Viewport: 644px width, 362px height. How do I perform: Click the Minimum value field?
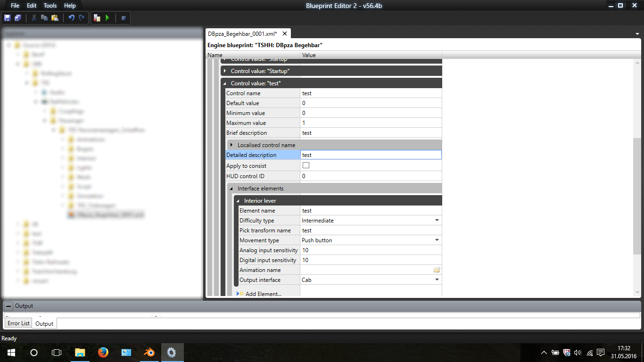[x=371, y=113]
